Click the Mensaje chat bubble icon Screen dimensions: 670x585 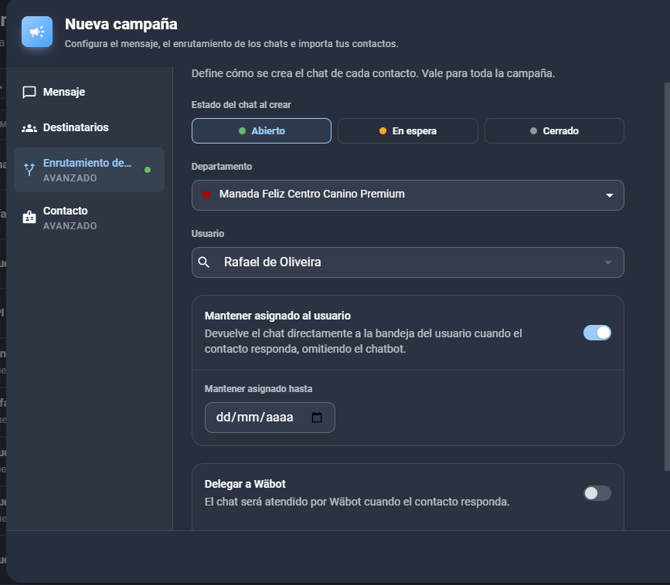(x=29, y=92)
